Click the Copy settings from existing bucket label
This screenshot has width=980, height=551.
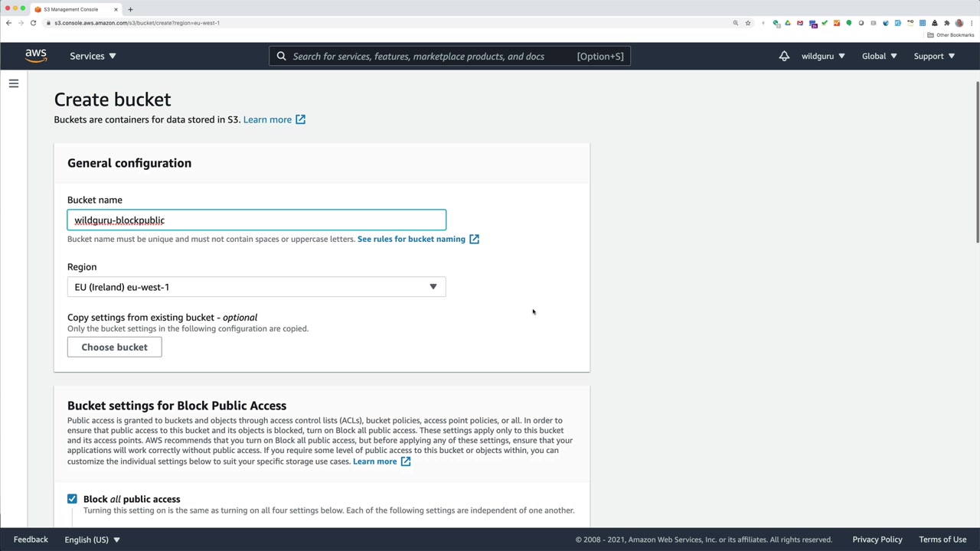162,318
